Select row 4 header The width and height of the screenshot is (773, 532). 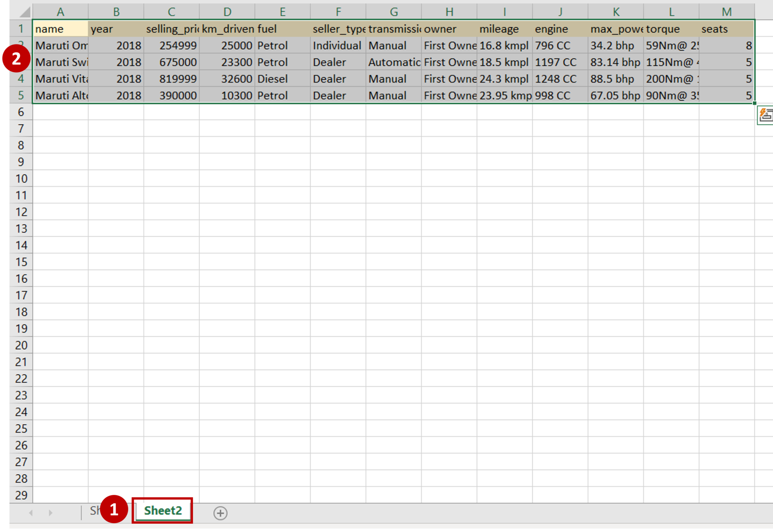[x=21, y=79]
